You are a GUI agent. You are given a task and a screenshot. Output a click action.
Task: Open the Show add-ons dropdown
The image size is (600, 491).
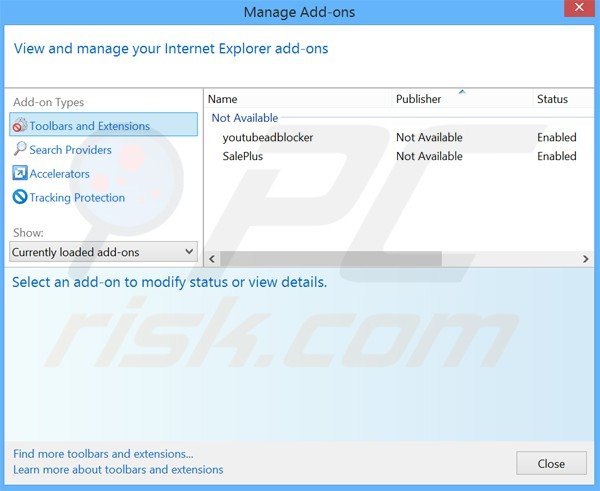coord(103,252)
